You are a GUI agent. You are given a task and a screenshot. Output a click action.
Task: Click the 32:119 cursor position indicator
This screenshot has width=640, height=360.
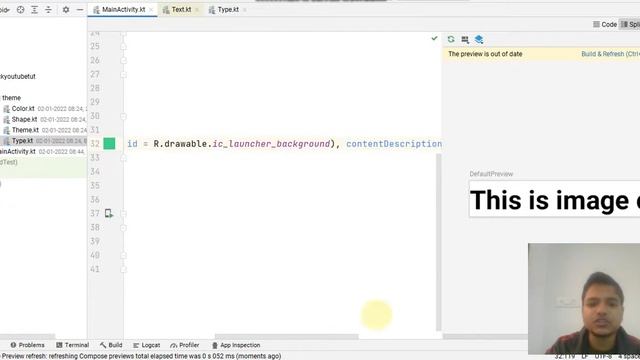pyautogui.click(x=565, y=356)
